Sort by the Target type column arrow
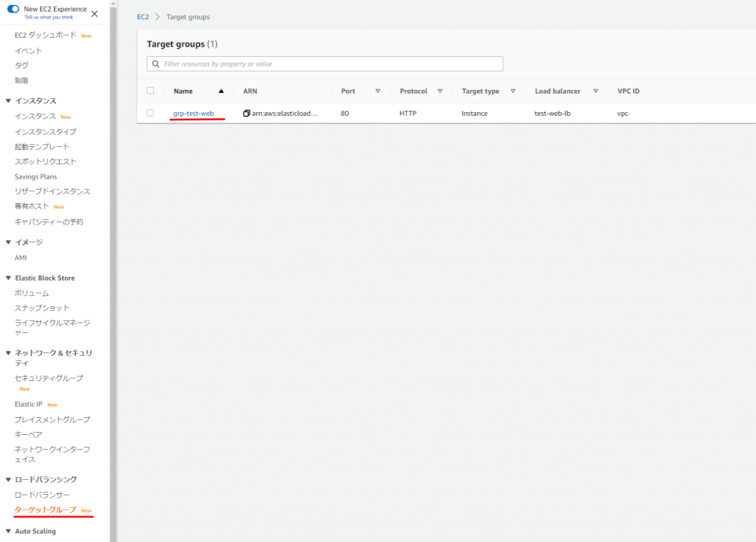The height and width of the screenshot is (542, 756). tap(513, 91)
